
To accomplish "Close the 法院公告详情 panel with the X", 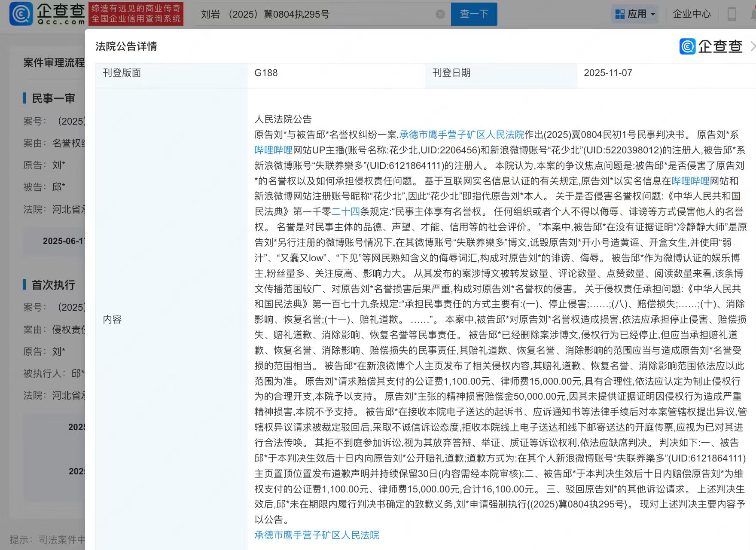I will point(752,46).
